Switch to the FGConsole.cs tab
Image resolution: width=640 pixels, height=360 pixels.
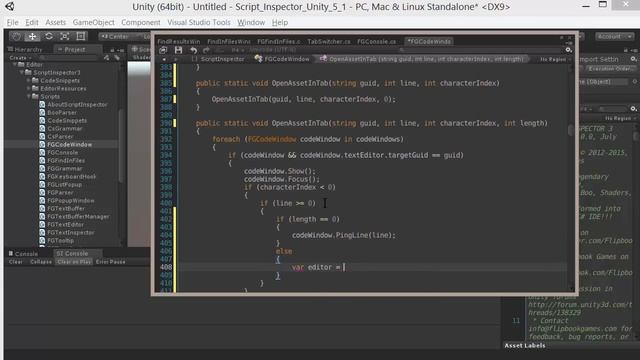pos(376,42)
